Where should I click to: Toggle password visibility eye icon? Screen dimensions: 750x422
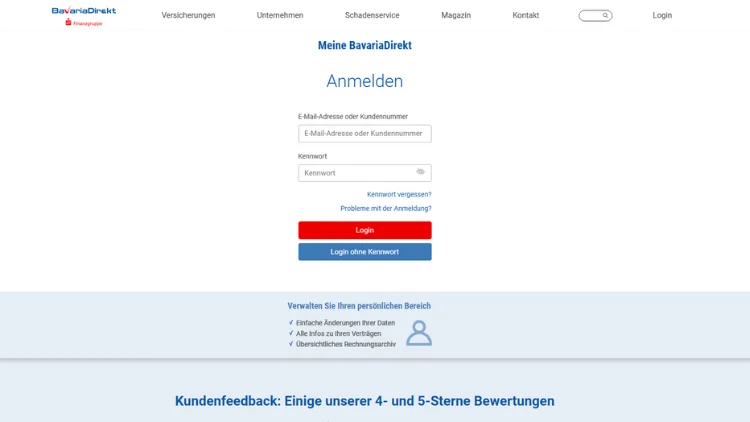420,172
